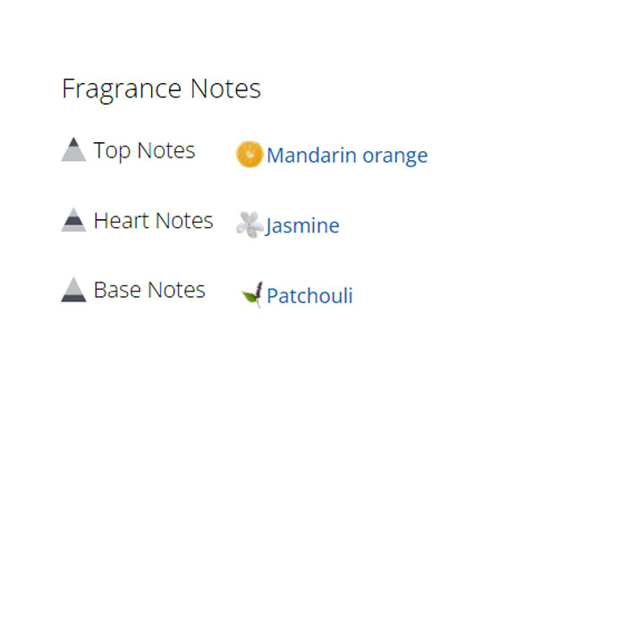The image size is (644, 644).
Task: Follow the Patchouli note link
Action: coord(309,296)
